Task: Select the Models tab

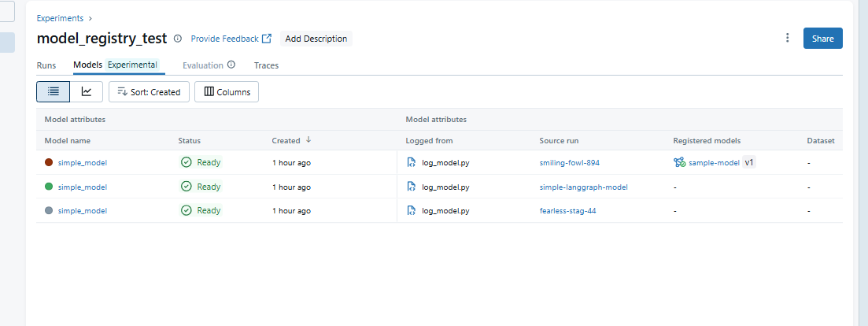Action: coord(87,65)
